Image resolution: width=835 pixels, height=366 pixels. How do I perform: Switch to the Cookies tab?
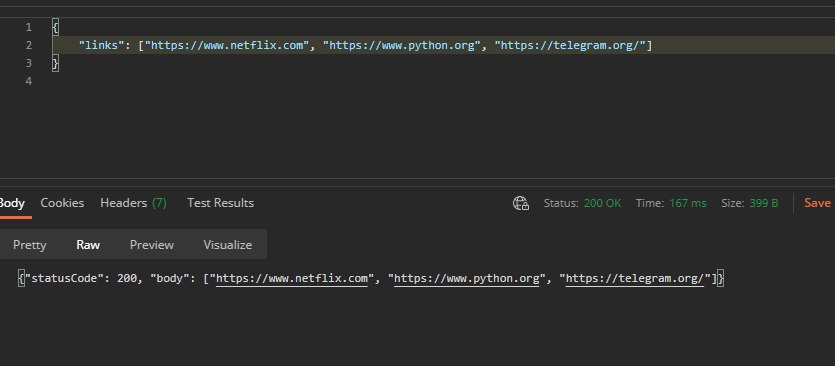[62, 203]
